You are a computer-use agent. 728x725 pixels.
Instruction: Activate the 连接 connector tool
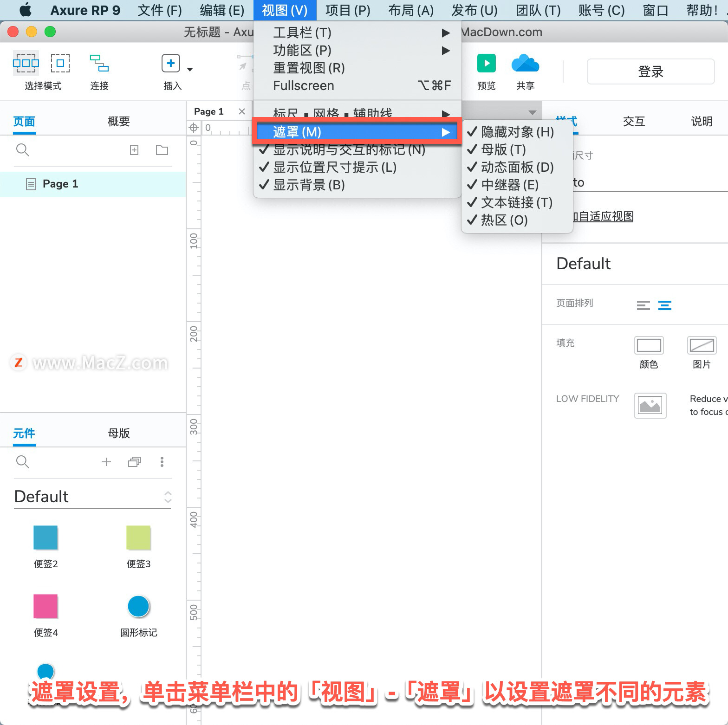tap(99, 63)
